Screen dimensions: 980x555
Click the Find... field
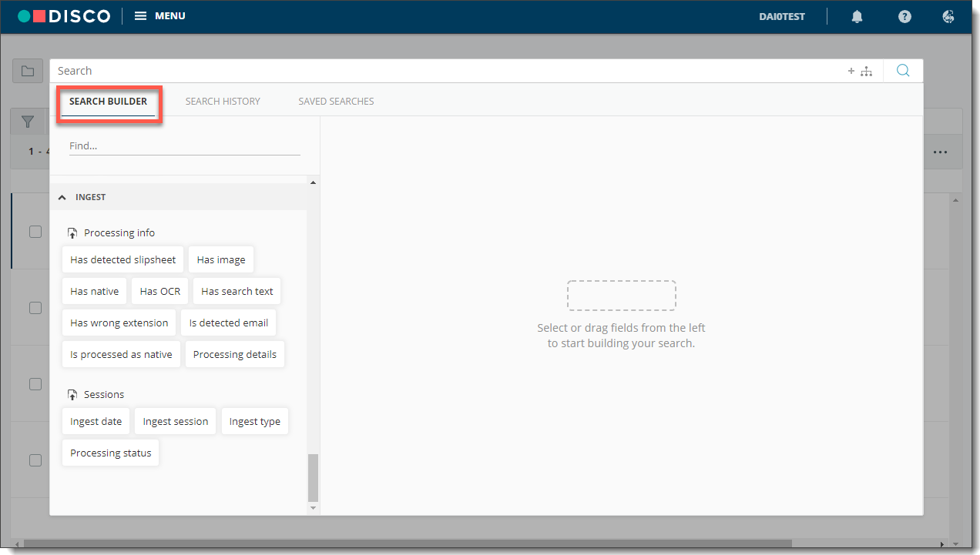click(185, 145)
